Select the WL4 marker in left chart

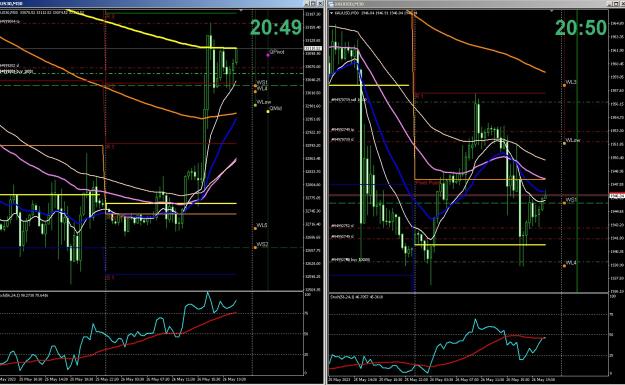click(256, 91)
